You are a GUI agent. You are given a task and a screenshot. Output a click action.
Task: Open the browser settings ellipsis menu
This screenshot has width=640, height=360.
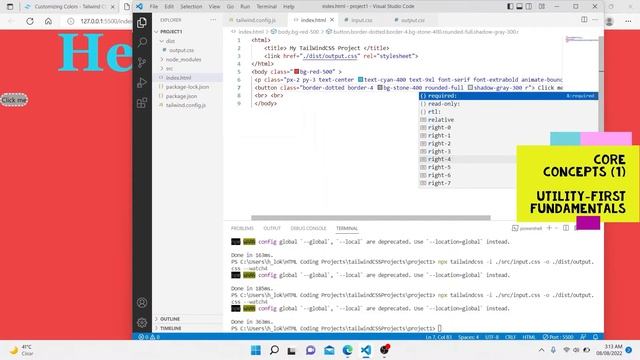coord(628,21)
